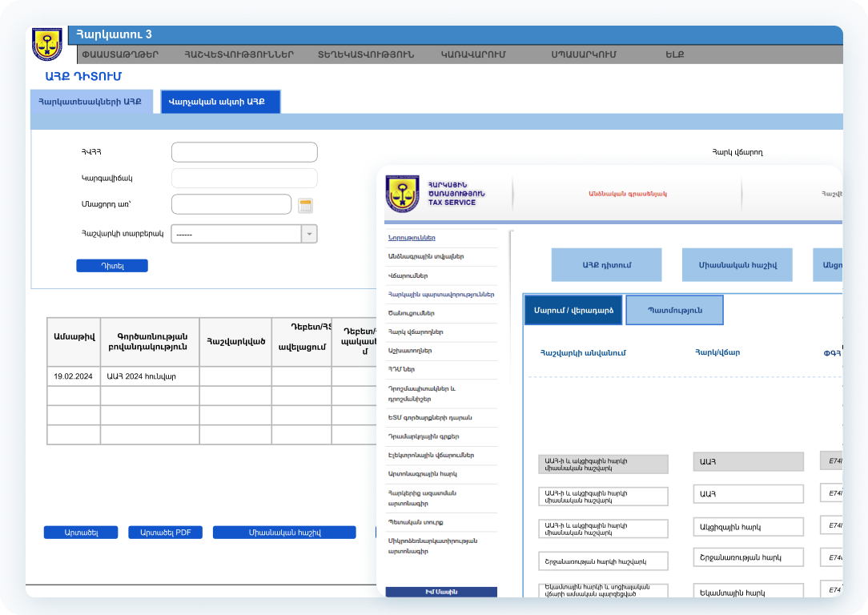The height and width of the screenshot is (615, 868).
Task: Open Նորություններ link in sidebar
Action: [x=412, y=238]
